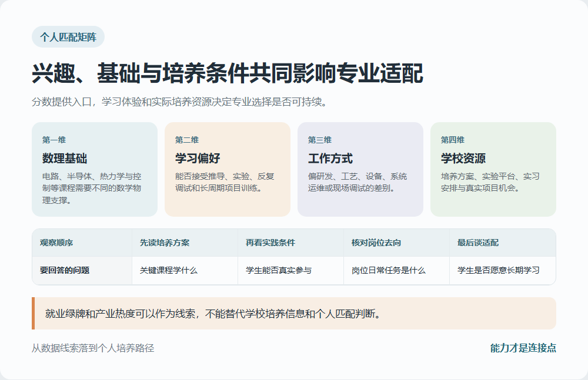Click the 个人匹配矩阵 tag pill
This screenshot has height=380, width=588.
coord(68,37)
